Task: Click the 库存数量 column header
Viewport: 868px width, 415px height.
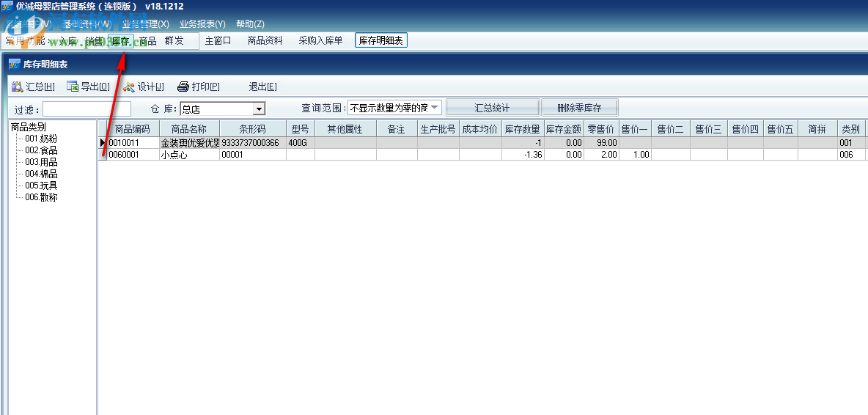Action: tap(523, 129)
